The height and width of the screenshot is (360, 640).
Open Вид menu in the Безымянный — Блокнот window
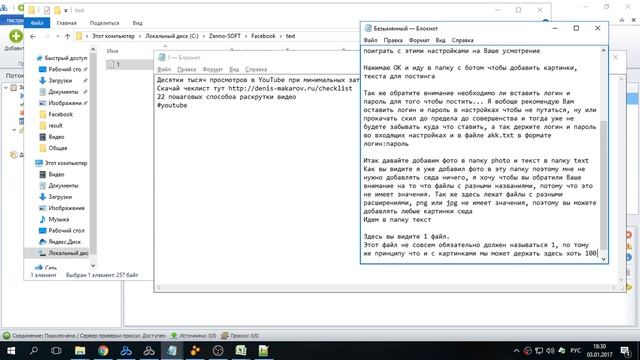(440, 40)
